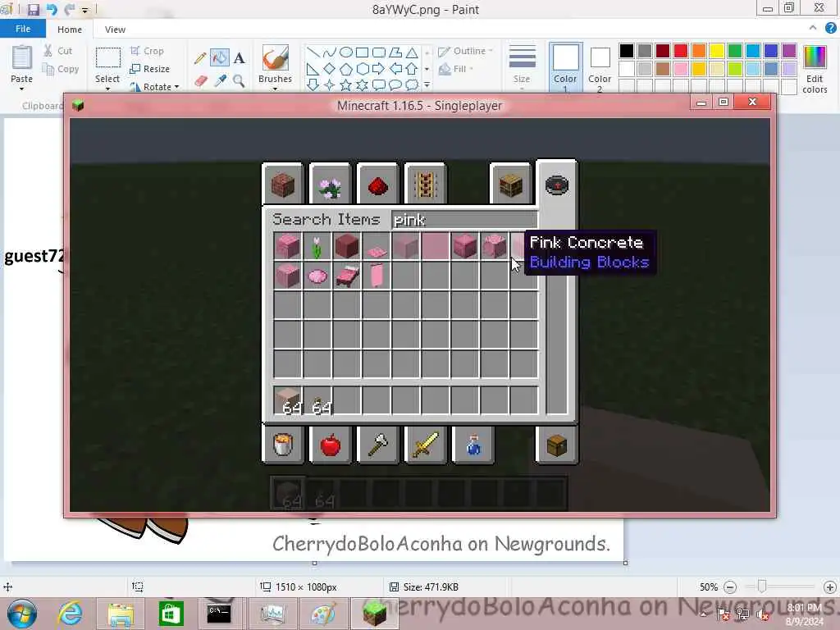Viewport: 840px width, 630px height.
Task: Open the Paste dropdown arrow
Action: [x=22, y=89]
